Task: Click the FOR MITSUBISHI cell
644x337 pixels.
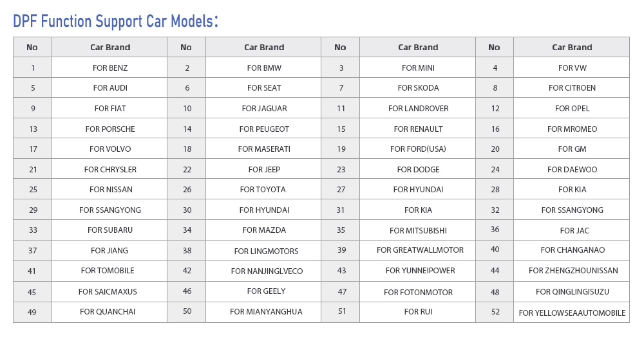Action: click(x=418, y=231)
